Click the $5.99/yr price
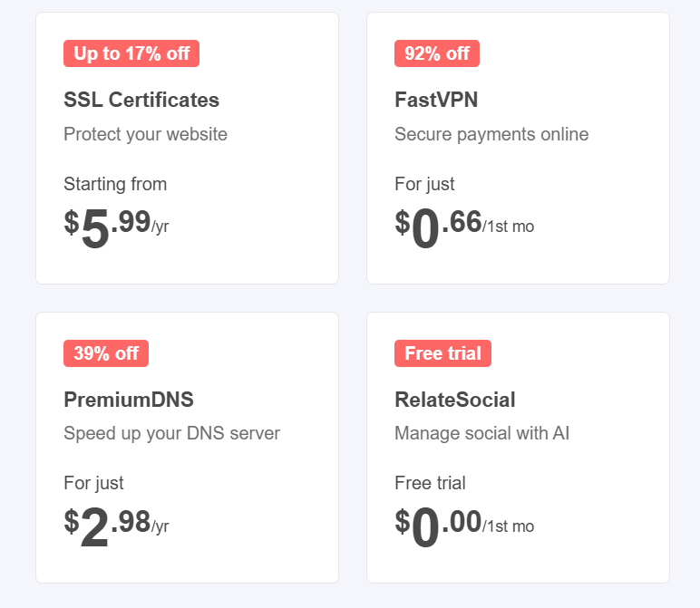 [117, 227]
